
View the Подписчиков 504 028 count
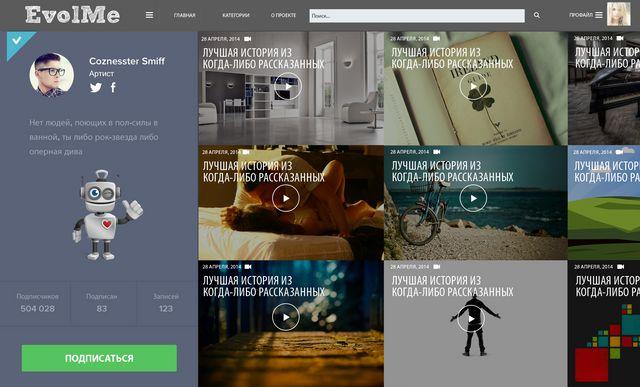coord(38,303)
